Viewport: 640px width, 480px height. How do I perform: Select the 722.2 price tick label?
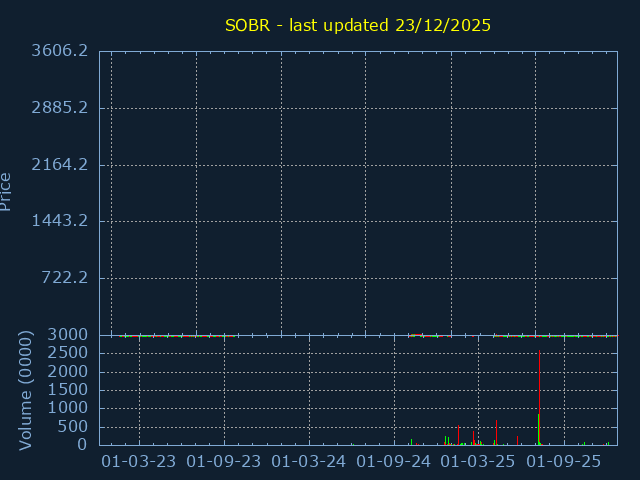click(63, 278)
